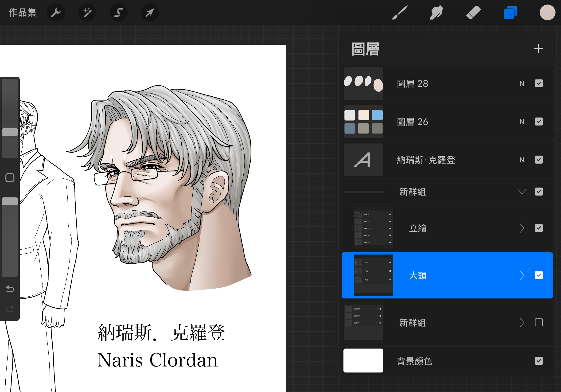Collapse the top 新群組 group
Screen dimensions: 561x392
(x=522, y=192)
